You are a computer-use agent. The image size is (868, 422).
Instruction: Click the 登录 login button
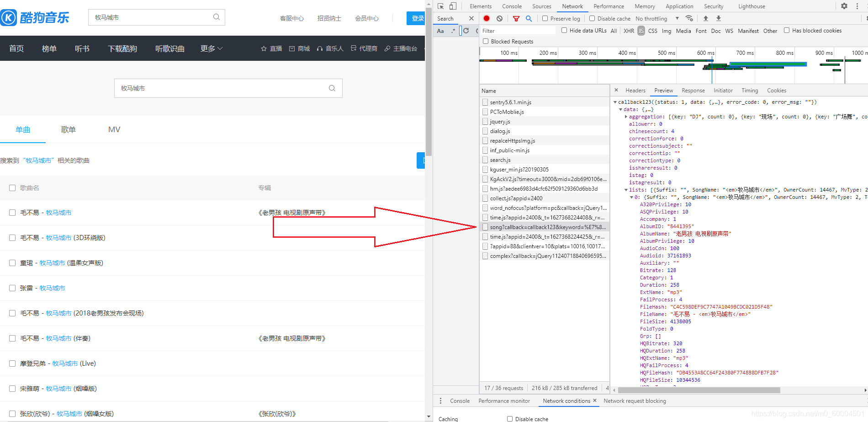(416, 18)
